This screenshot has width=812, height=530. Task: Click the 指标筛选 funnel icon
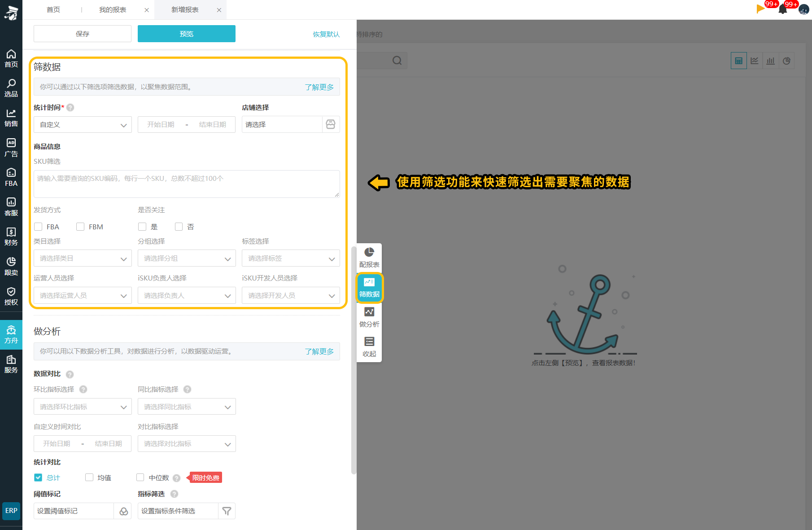pyautogui.click(x=227, y=511)
